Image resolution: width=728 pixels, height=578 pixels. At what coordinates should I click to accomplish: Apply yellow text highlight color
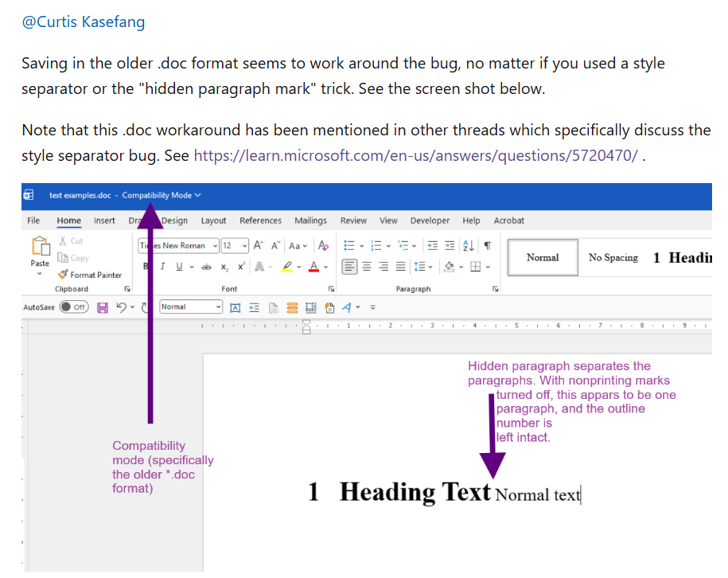tap(287, 267)
